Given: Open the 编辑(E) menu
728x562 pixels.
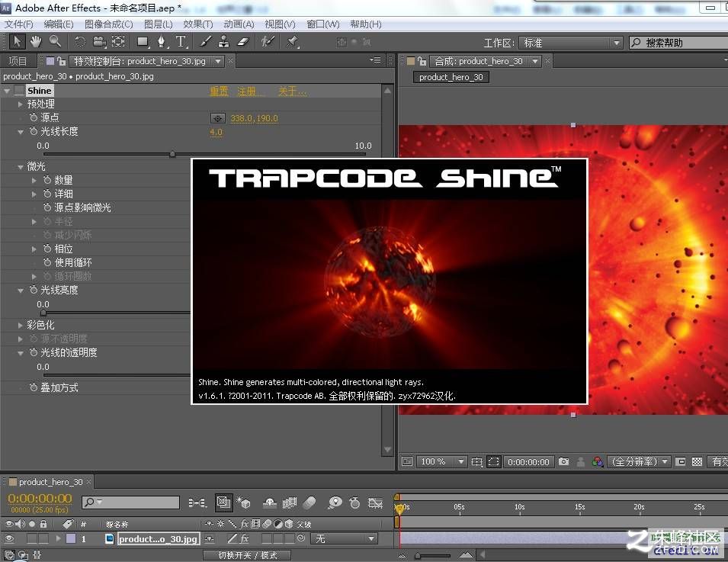Looking at the screenshot, I should [59, 24].
